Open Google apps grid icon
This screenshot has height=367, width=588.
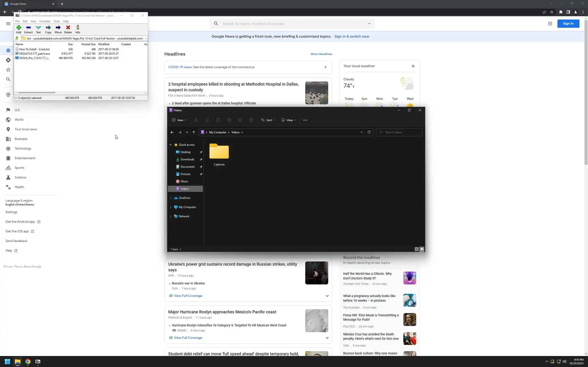point(550,24)
